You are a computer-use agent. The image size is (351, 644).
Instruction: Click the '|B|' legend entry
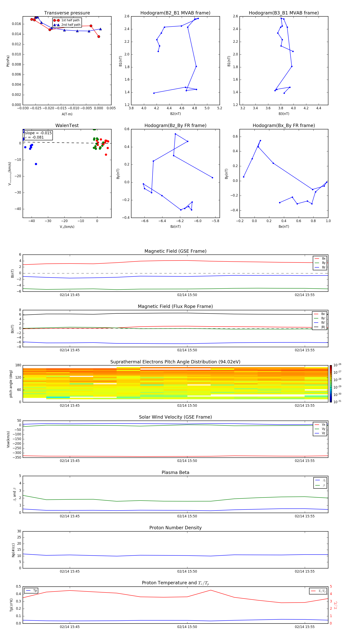(x=320, y=327)
